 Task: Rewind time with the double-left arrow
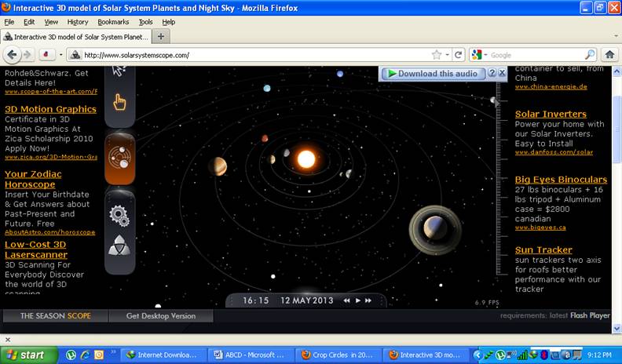(x=346, y=300)
